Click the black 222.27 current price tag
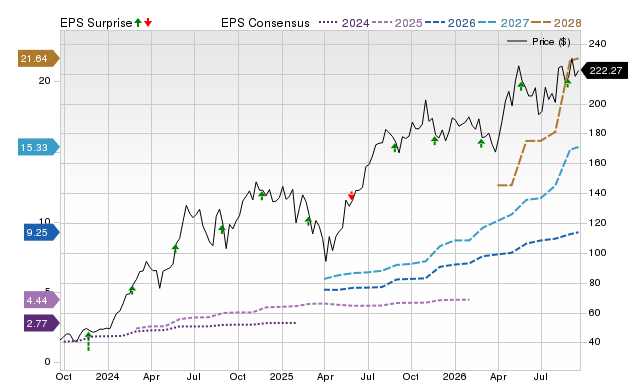 (x=604, y=71)
